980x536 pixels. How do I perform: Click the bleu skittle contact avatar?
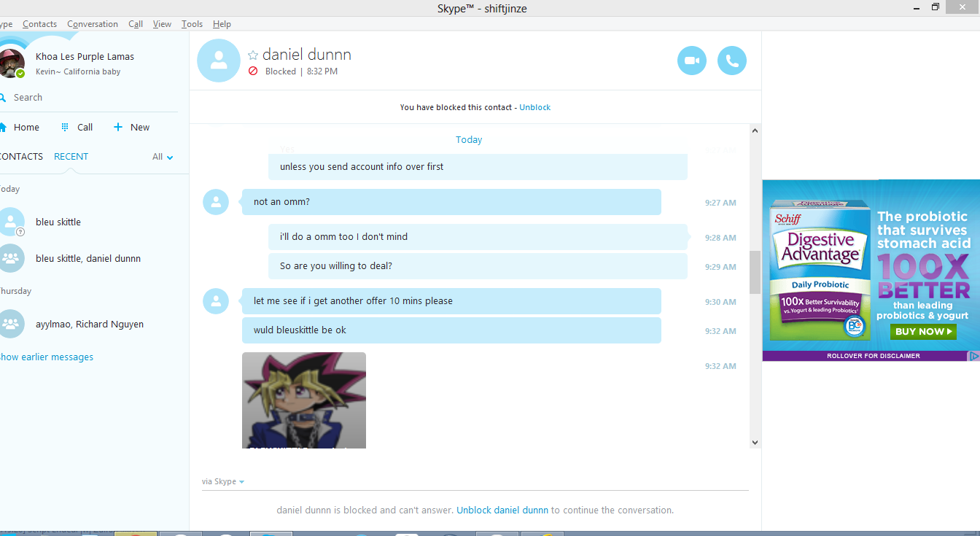tap(11, 222)
